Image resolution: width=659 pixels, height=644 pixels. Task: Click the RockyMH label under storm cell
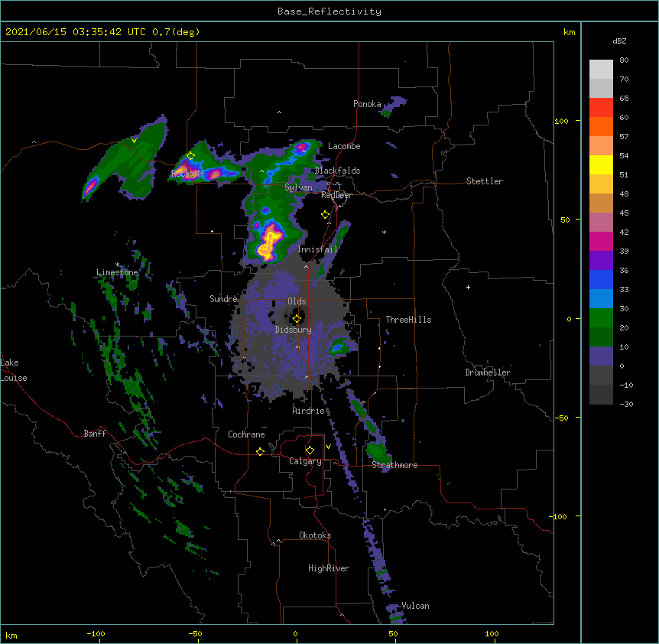tap(187, 173)
